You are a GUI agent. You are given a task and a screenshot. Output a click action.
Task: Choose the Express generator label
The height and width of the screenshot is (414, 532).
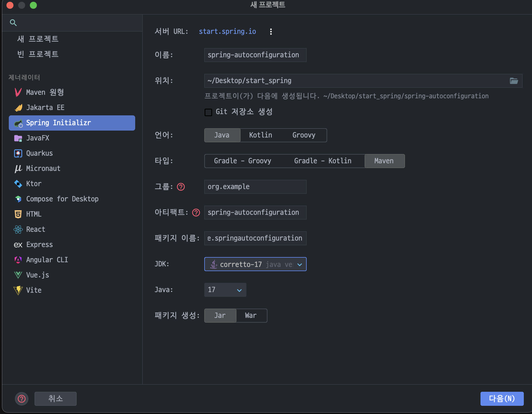[40, 245]
